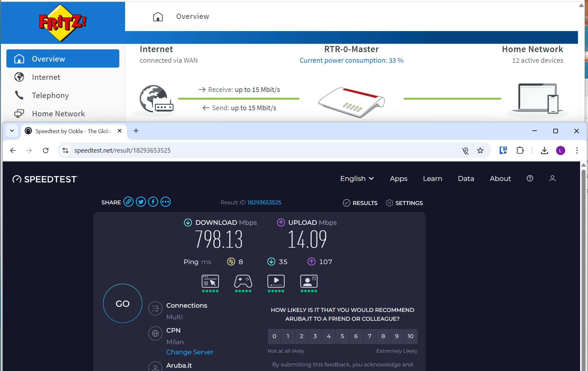Screen dimensions: 588x371
Task: Open Home Network sidebar item
Action: coord(58,114)
